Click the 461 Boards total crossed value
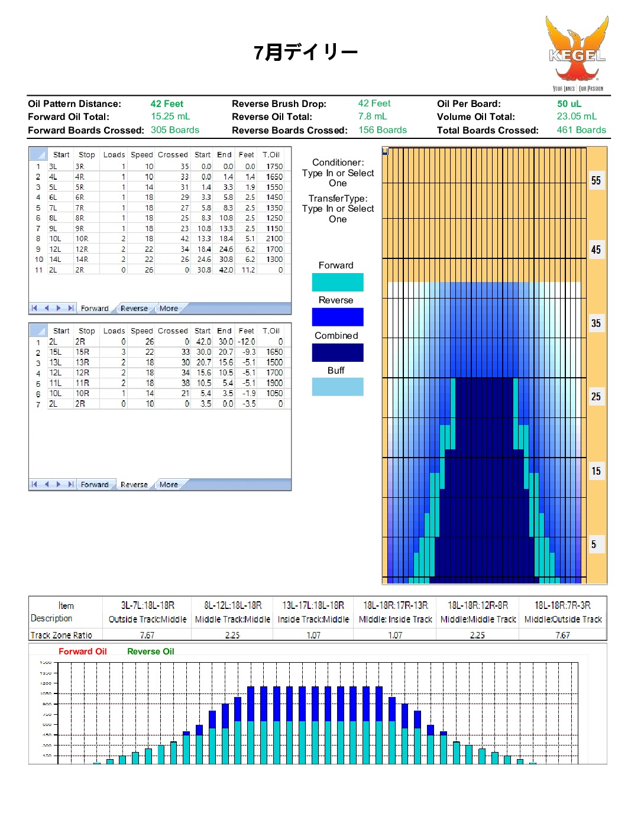The height and width of the screenshot is (833, 644). (x=581, y=130)
